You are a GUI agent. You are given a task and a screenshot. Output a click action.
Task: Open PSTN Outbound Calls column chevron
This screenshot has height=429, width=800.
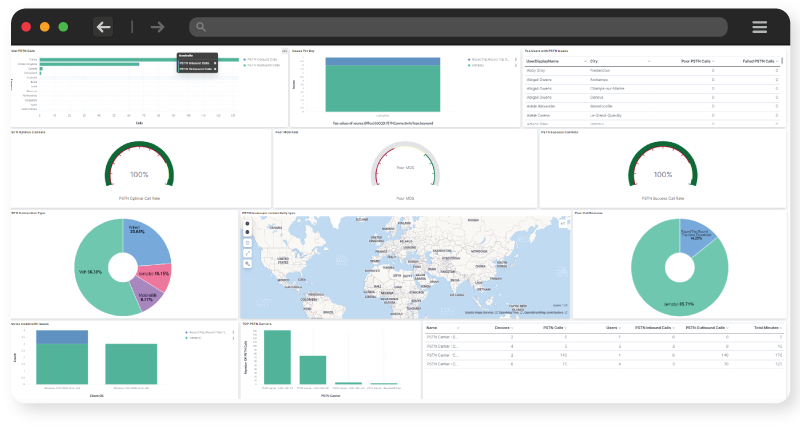pyautogui.click(x=727, y=328)
